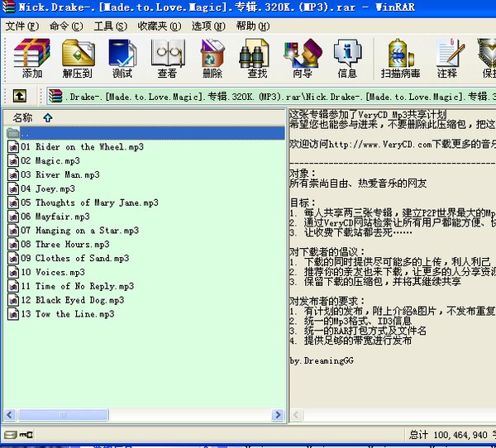Select the parent folder ".." row
This screenshot has height=448, width=496.
[145, 133]
